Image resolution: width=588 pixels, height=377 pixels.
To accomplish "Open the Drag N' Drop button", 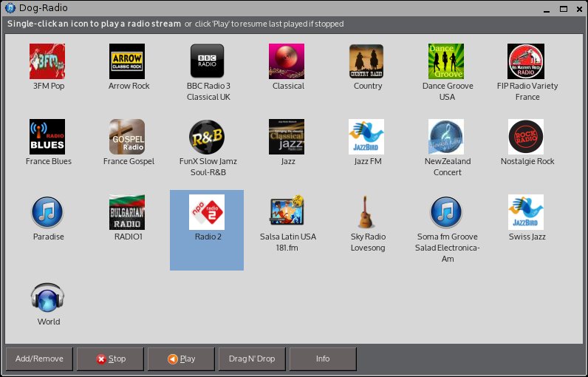I will (252, 359).
